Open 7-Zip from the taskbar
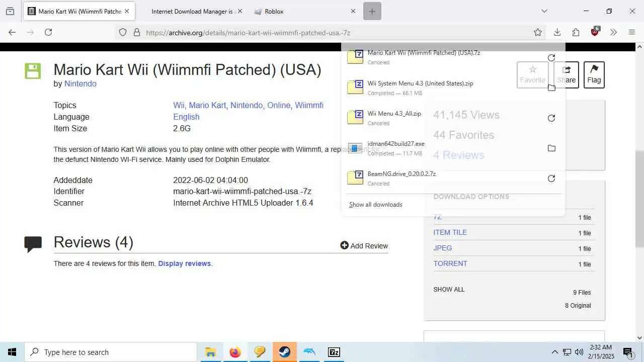Screen dimensions: 644x362 tap(334, 352)
